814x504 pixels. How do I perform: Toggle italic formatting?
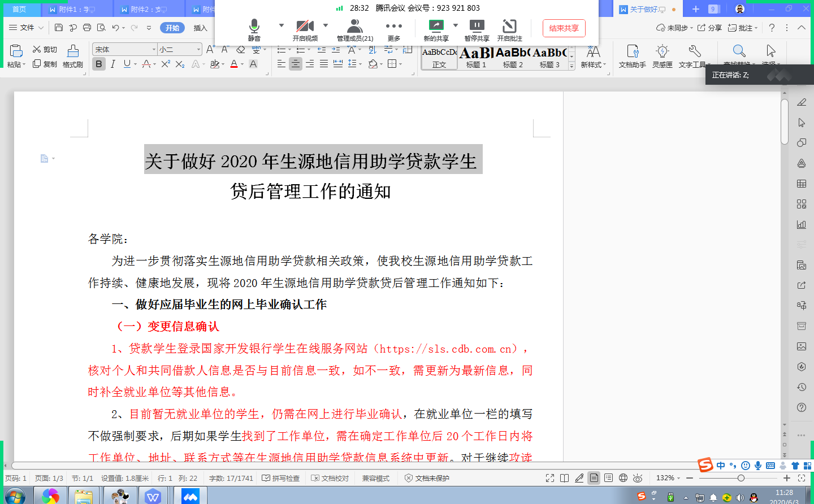coord(113,64)
